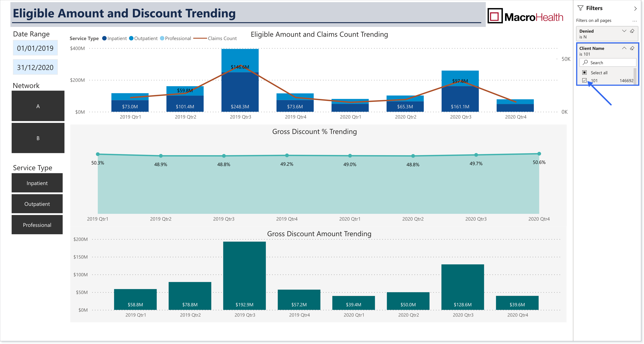This screenshot has height=344, width=644.
Task: Expand the Denied filter card
Action: coord(624,31)
